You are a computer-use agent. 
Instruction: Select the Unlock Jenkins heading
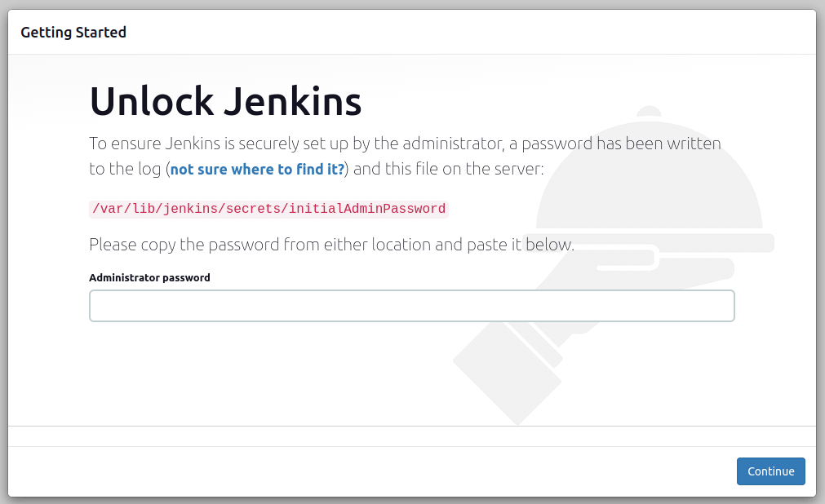[x=224, y=101]
